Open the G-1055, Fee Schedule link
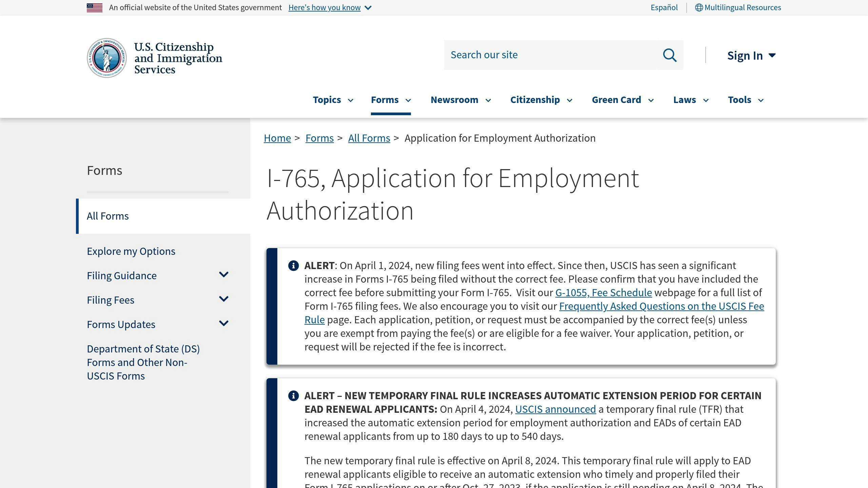 (x=603, y=292)
